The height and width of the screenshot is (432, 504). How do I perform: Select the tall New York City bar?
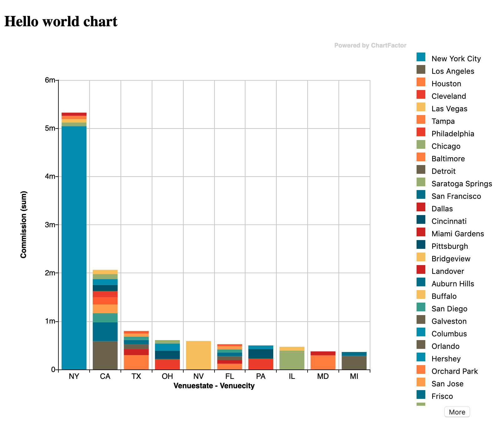coord(74,247)
